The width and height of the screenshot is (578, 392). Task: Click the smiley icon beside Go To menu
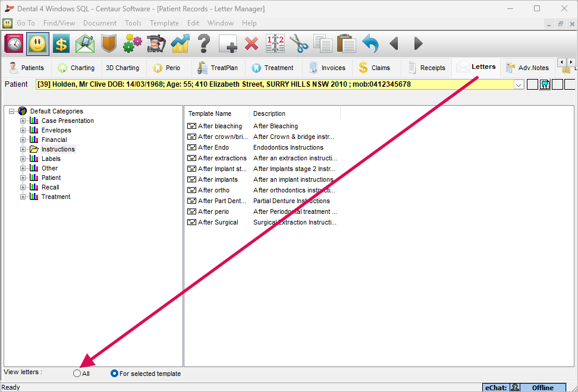pyautogui.click(x=7, y=23)
